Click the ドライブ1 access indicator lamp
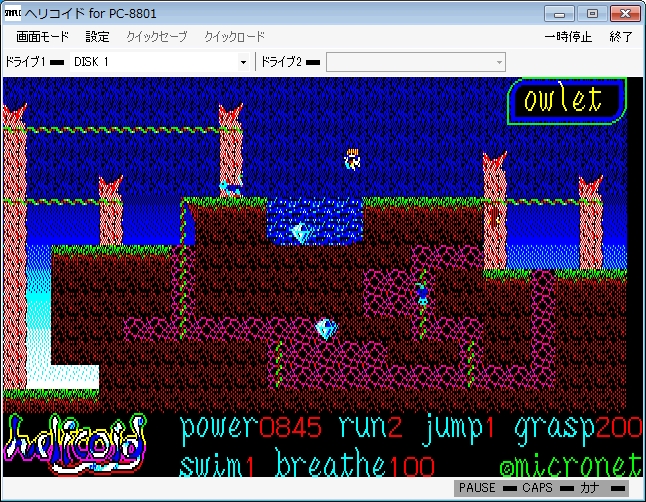The image size is (646, 502). (x=57, y=62)
